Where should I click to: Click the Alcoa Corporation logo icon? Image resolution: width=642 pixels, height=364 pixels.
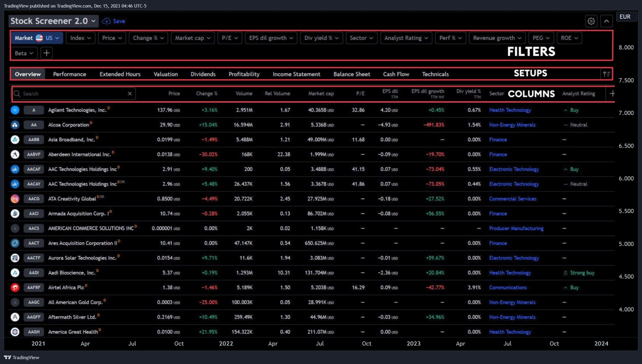[15, 125]
